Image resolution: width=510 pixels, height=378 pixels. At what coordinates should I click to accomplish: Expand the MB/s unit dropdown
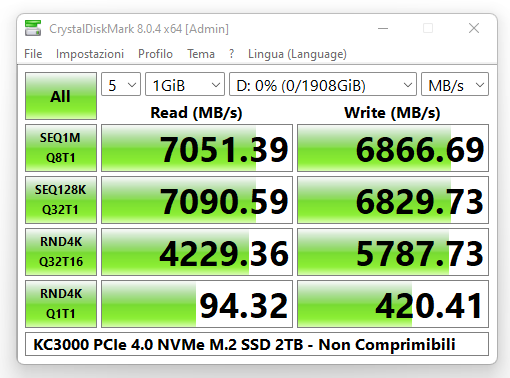point(455,84)
